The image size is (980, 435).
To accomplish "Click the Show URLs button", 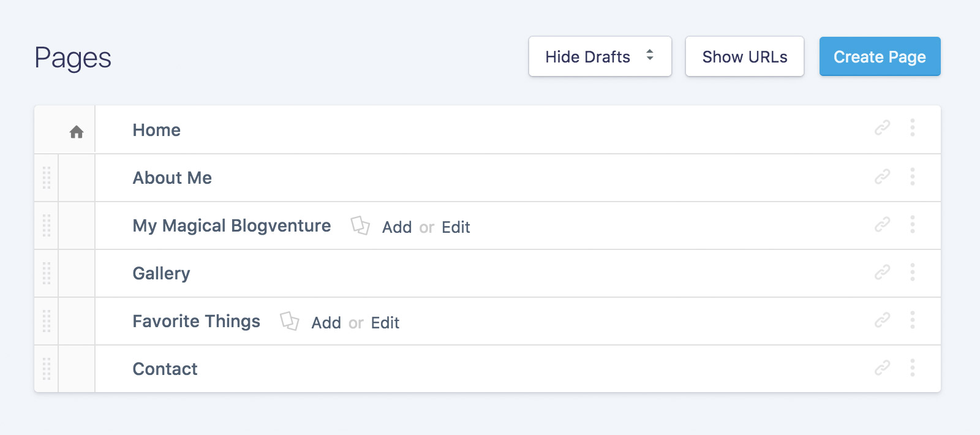I will [744, 56].
